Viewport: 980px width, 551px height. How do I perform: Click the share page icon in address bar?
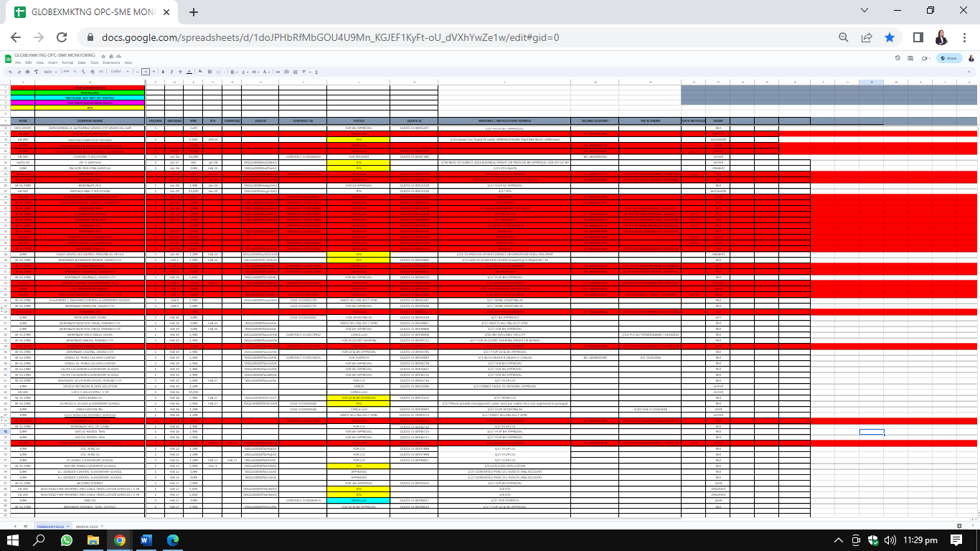pos(867,37)
